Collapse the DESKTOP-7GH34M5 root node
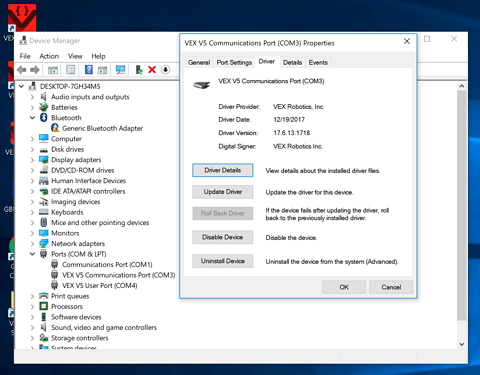 pyautogui.click(x=22, y=86)
